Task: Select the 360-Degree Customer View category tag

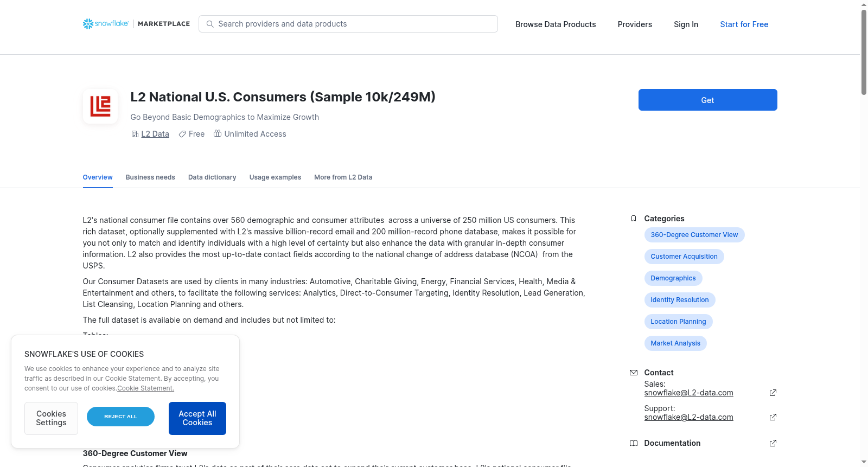Action: point(694,235)
